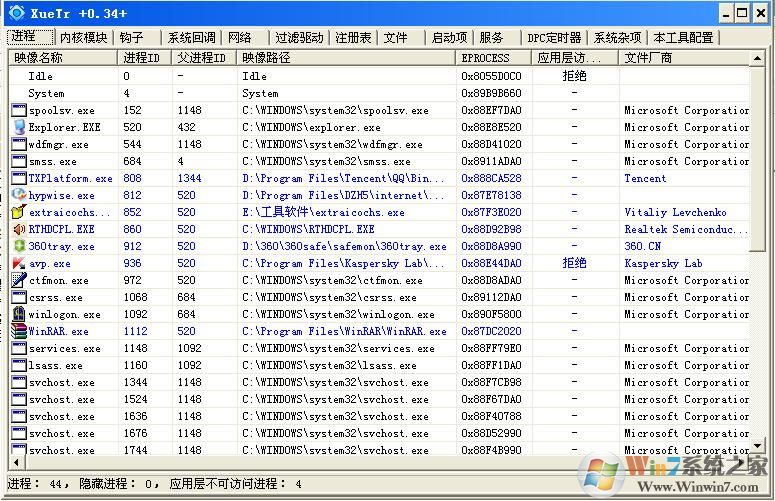Viewport: 775px width, 501px height.
Task: Click the Tencent vendor cell
Action: coord(645,178)
